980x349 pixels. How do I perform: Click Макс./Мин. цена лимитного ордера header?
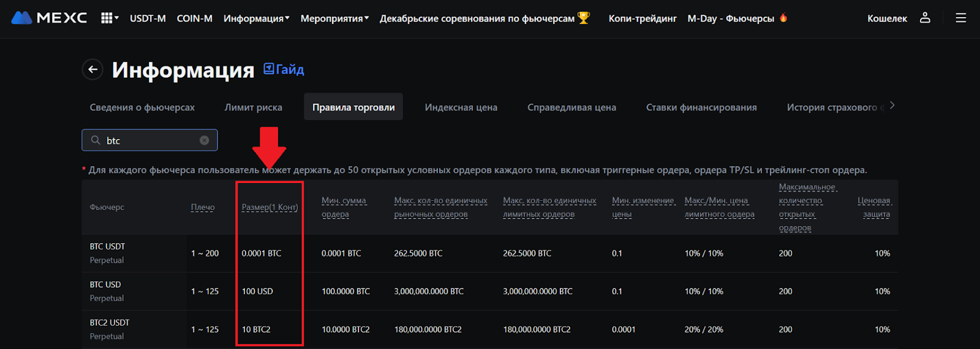coord(720,207)
